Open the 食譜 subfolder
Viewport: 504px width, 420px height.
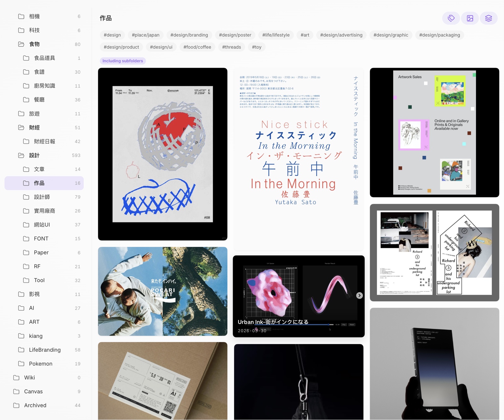pos(44,72)
